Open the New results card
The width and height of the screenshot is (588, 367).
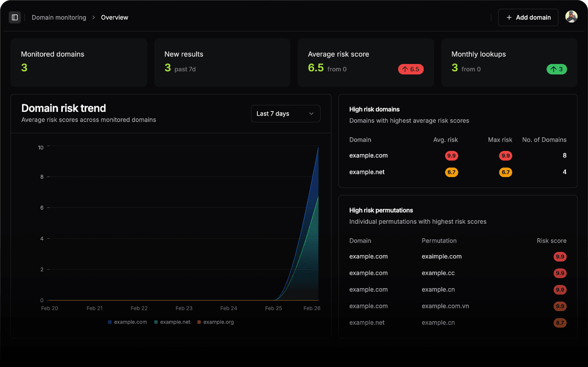[222, 62]
